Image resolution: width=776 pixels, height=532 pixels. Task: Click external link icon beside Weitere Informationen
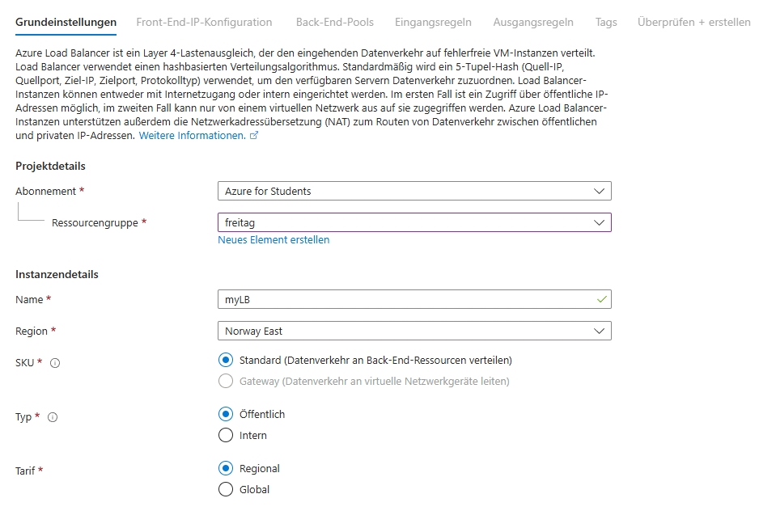[254, 136]
